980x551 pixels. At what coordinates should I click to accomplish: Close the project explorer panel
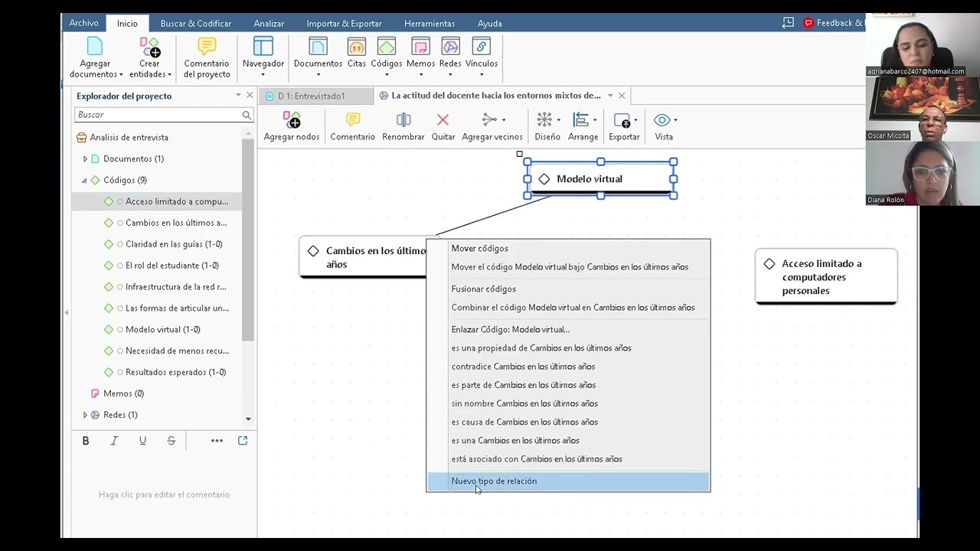(x=250, y=95)
